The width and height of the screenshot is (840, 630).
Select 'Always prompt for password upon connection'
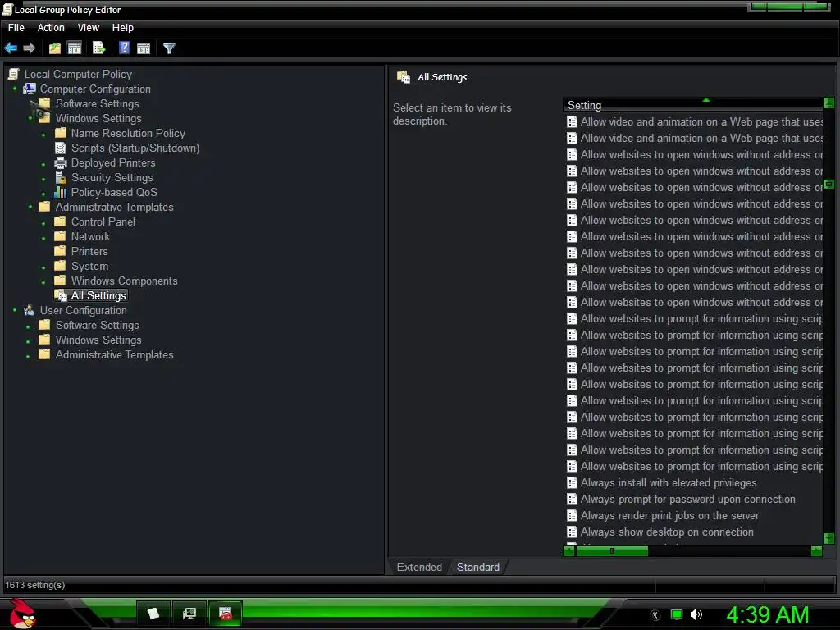coord(688,500)
